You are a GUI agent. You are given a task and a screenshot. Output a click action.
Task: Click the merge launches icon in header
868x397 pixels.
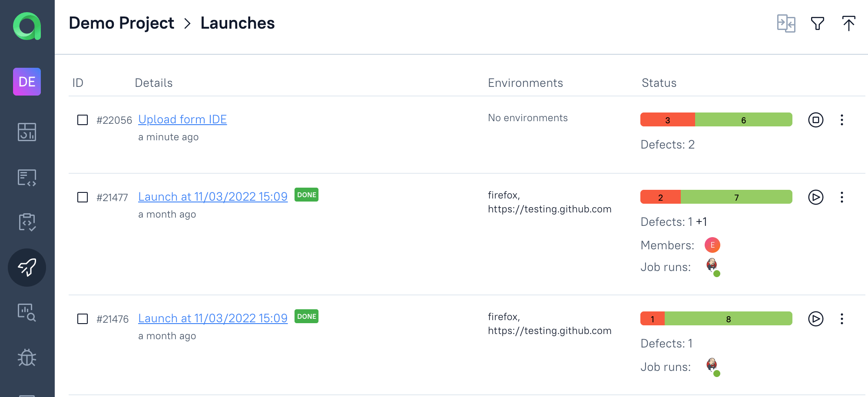click(786, 23)
